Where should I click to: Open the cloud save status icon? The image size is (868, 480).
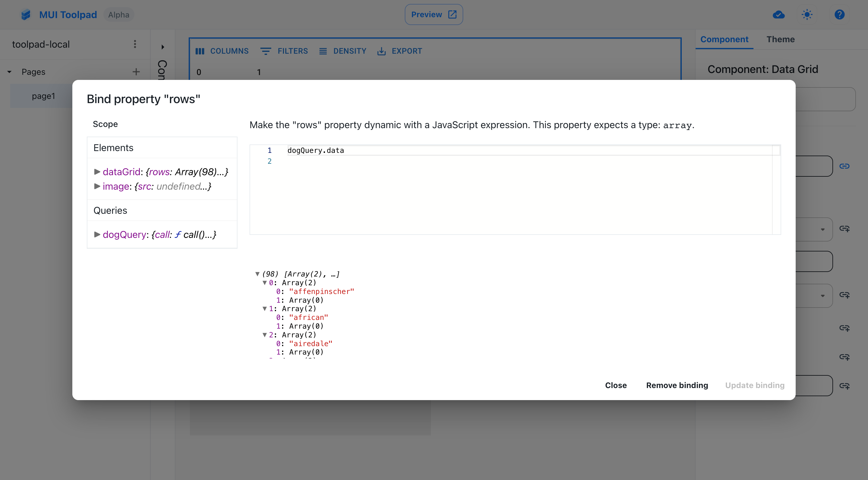(778, 14)
